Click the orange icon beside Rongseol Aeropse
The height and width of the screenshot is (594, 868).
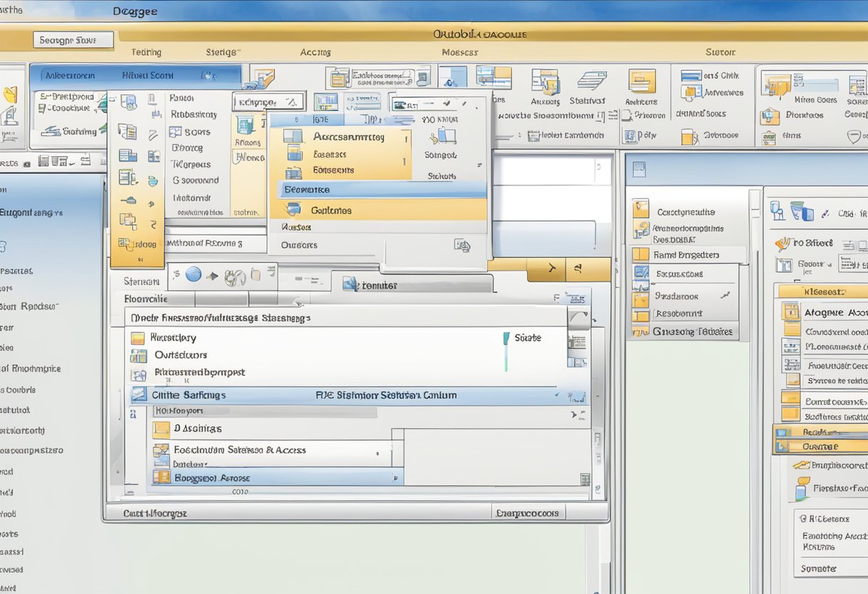tap(163, 478)
